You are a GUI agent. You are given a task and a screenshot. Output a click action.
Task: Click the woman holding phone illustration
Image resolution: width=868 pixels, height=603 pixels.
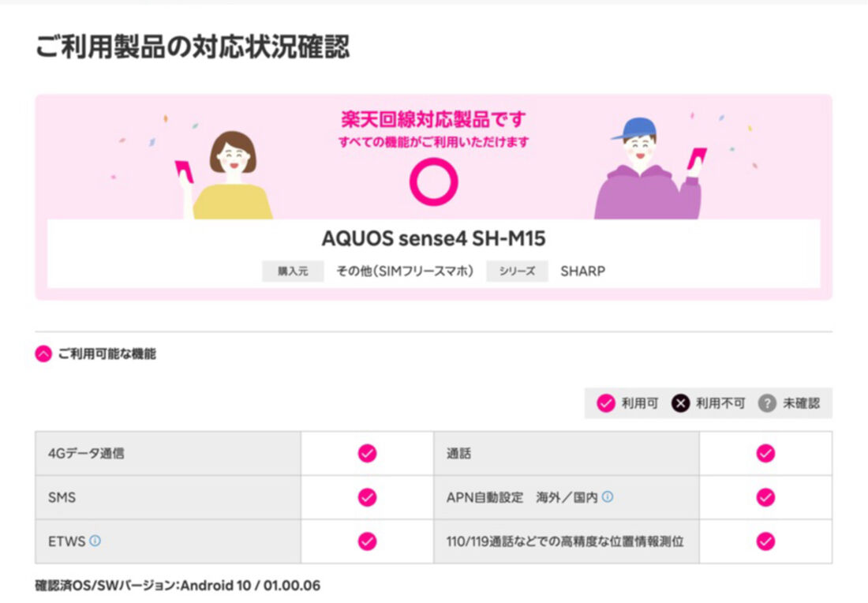[x=224, y=175]
